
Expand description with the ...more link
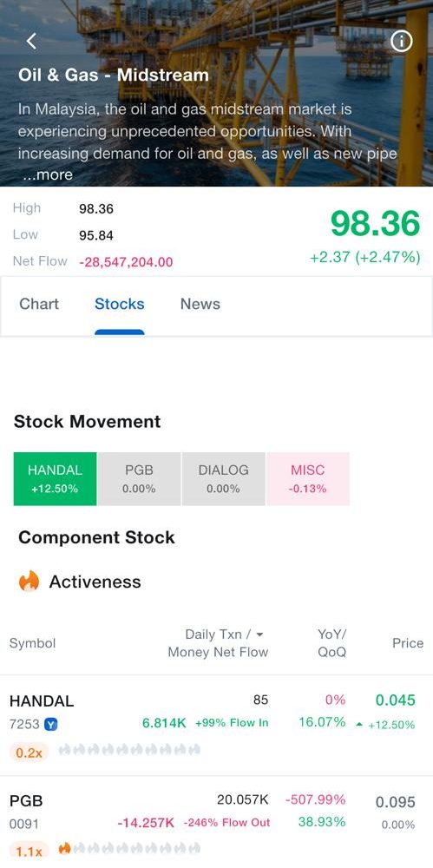pos(48,175)
